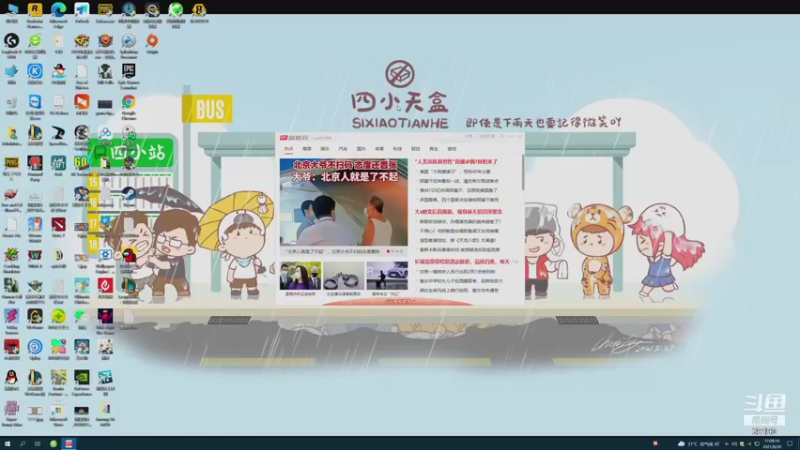Open the Cooking Simulator desktop icon
Viewport: 800px width, 450px height.
click(x=11, y=256)
